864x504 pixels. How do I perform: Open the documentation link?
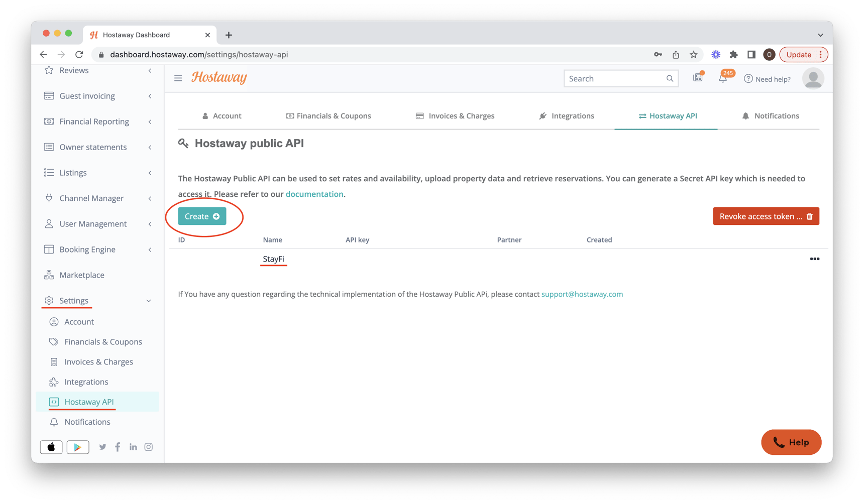point(314,194)
